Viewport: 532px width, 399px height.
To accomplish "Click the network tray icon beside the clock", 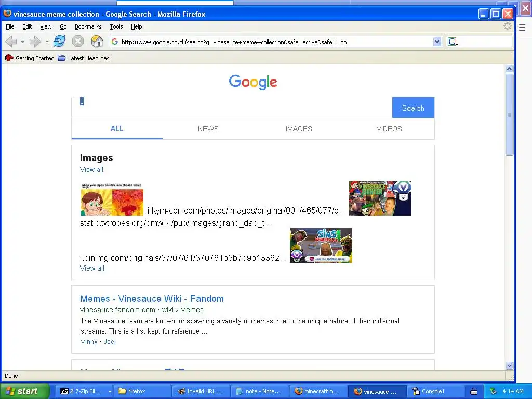I will 494,391.
